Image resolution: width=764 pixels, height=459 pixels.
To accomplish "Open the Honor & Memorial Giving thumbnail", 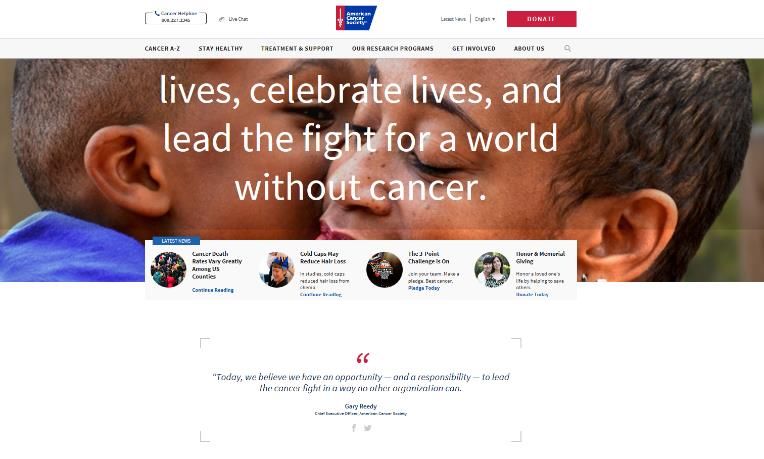I will click(492, 269).
